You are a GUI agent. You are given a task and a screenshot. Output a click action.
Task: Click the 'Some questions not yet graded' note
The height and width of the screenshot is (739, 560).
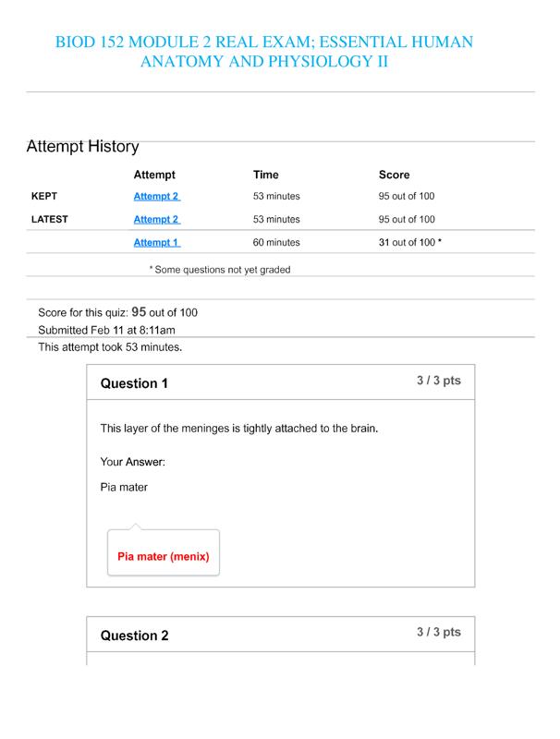pos(220,270)
